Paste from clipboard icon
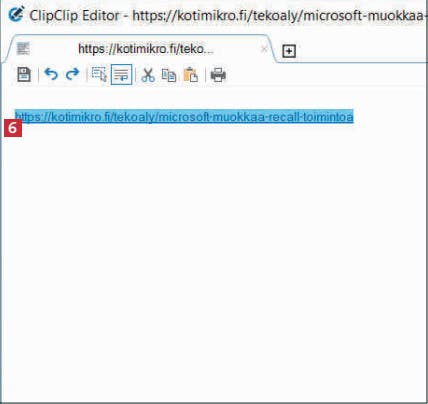Image resolution: width=428 pixels, height=404 pixels. coord(191,75)
